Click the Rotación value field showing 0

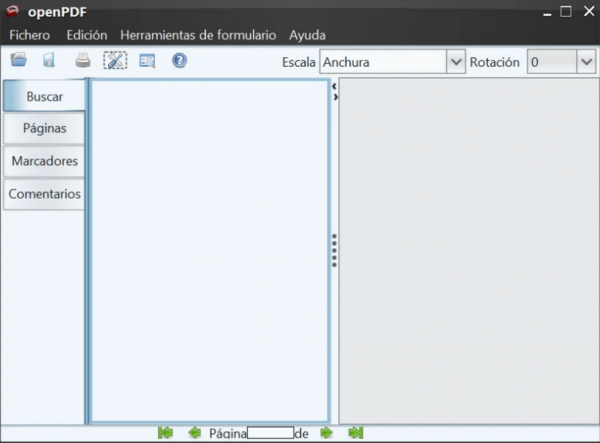point(552,62)
